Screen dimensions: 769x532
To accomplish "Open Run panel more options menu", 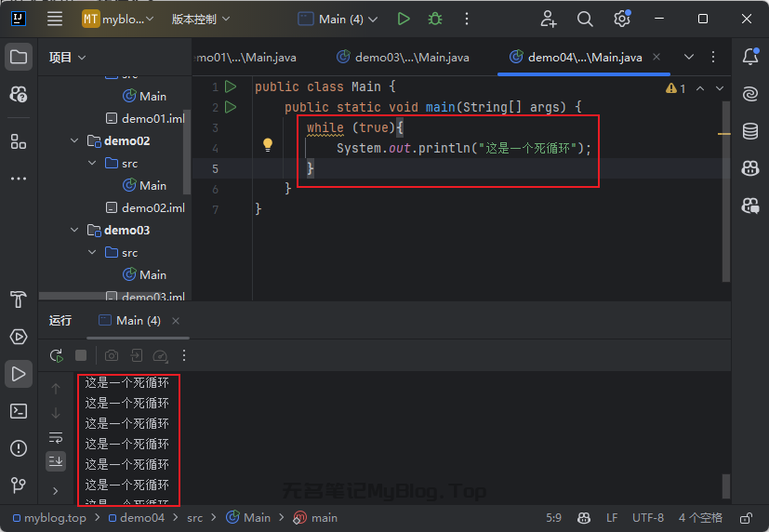I will (184, 355).
